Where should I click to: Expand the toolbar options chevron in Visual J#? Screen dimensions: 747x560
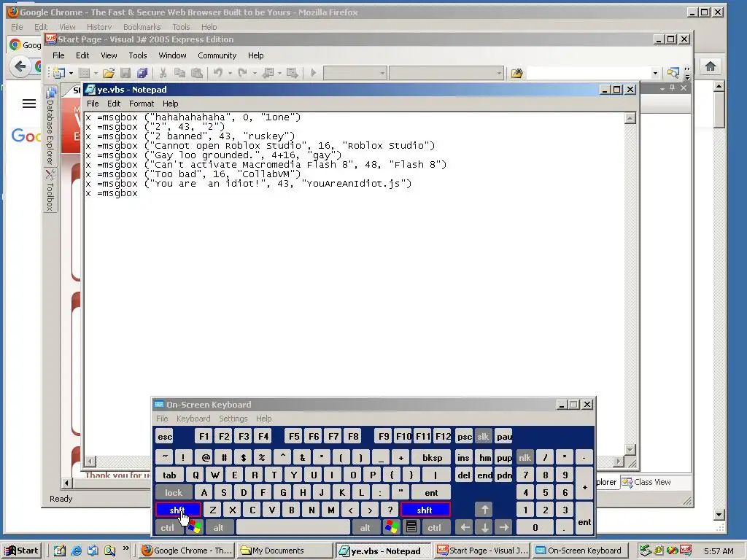687,73
